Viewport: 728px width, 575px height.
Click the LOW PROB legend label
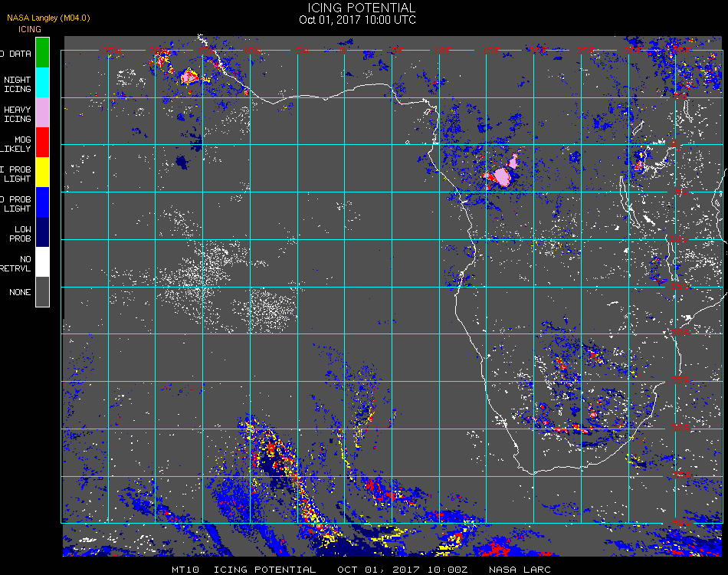click(x=20, y=234)
